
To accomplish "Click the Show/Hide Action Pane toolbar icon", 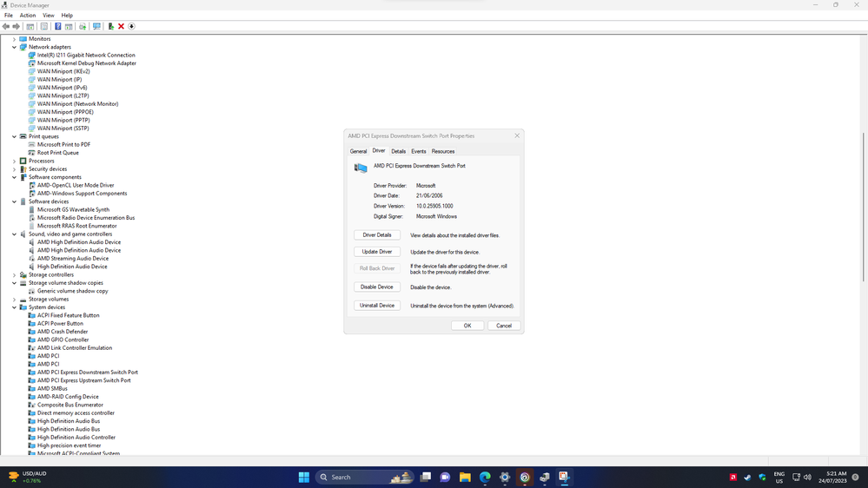I will pos(69,27).
